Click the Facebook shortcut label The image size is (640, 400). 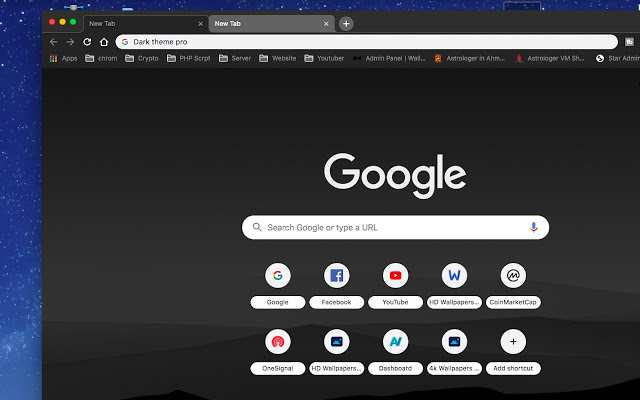click(336, 302)
